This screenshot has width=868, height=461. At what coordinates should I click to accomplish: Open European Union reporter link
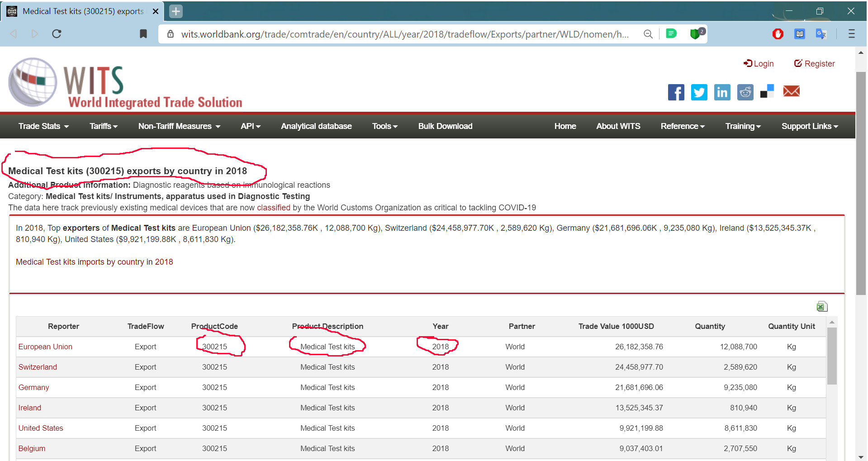tap(45, 347)
